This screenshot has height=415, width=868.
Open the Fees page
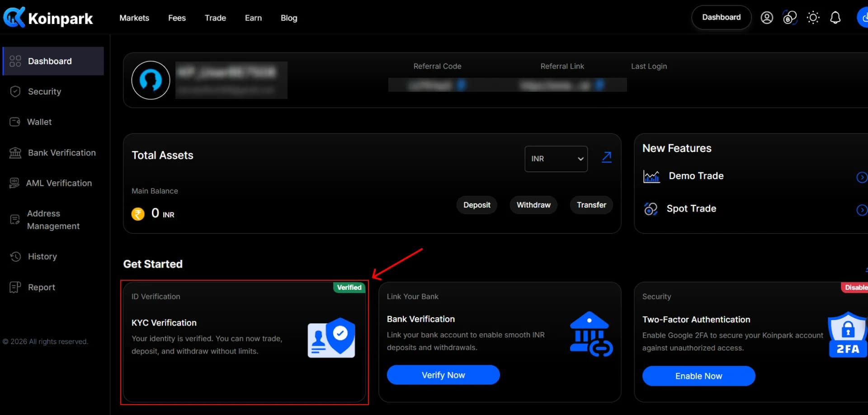tap(177, 18)
